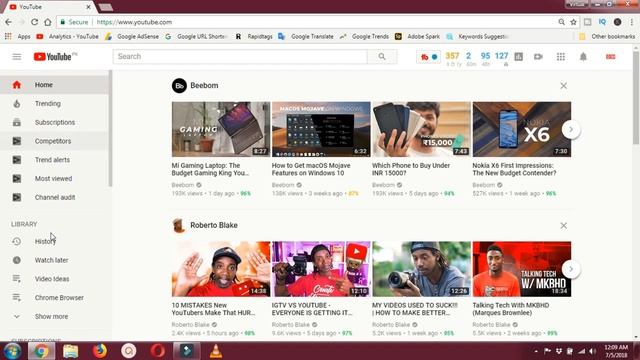This screenshot has height=360, width=640.
Task: Click the Watch later clock icon
Action: (x=17, y=260)
